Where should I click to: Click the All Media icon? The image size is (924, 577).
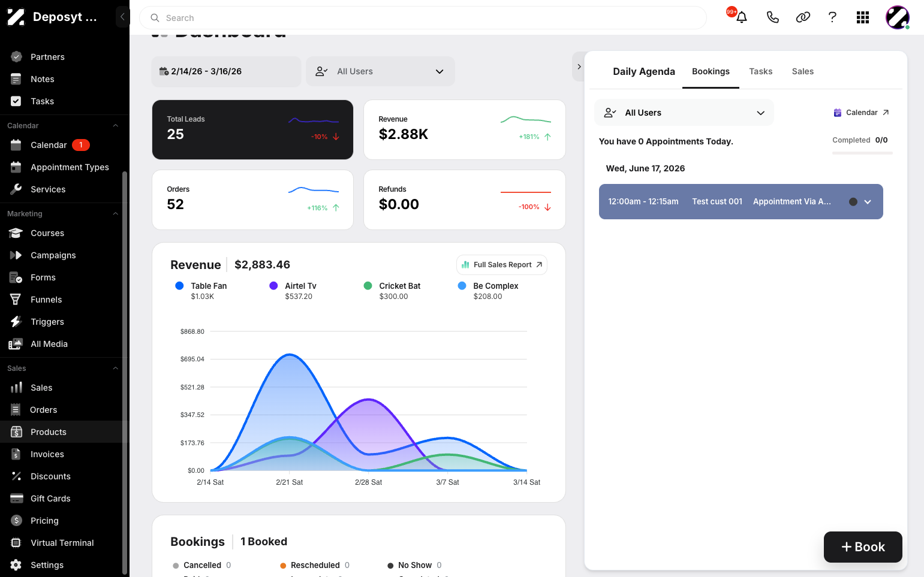pyautogui.click(x=16, y=344)
